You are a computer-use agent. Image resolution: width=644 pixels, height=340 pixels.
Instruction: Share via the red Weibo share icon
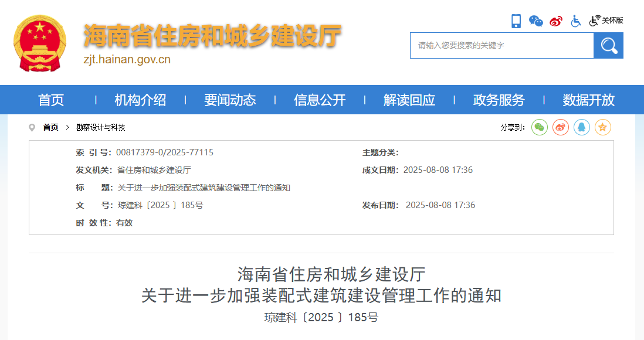(560, 127)
